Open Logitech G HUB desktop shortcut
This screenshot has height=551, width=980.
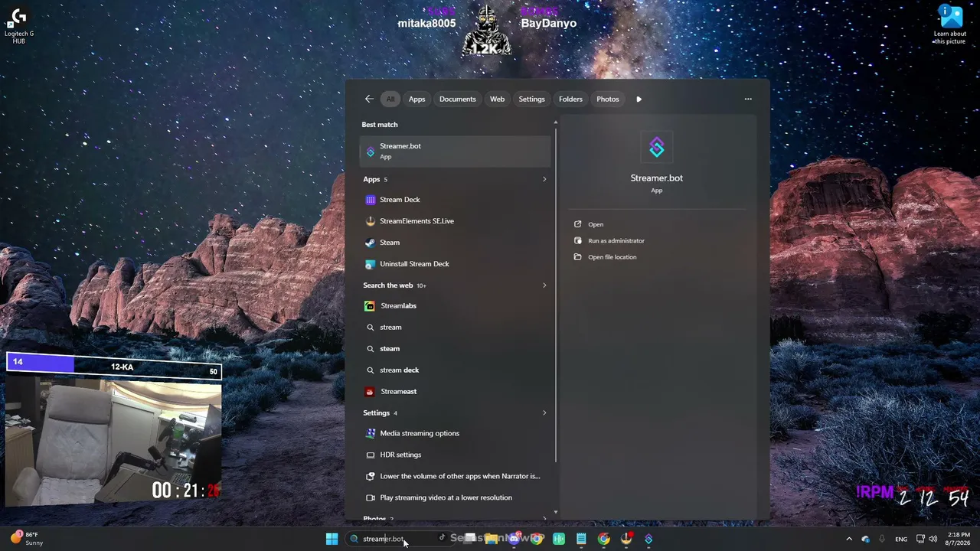click(x=19, y=25)
